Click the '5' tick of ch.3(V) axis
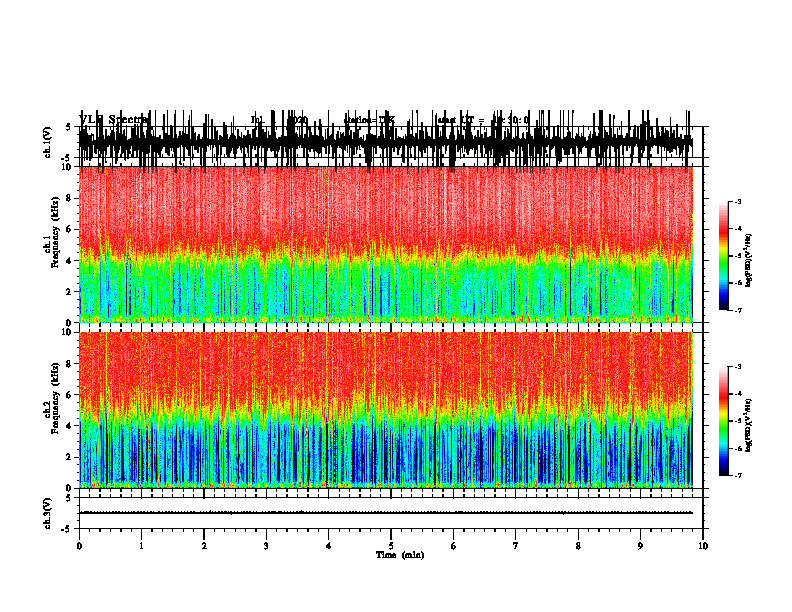 point(69,498)
